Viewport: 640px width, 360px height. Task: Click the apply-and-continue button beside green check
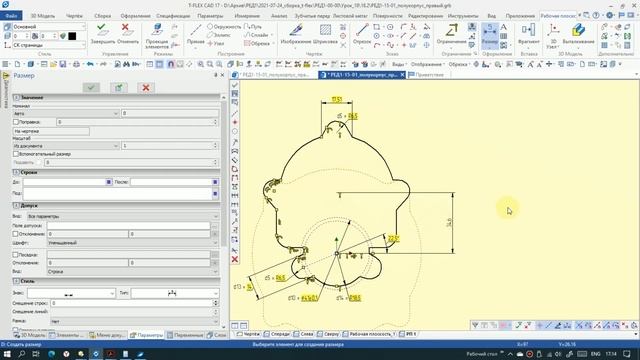pos(118,87)
